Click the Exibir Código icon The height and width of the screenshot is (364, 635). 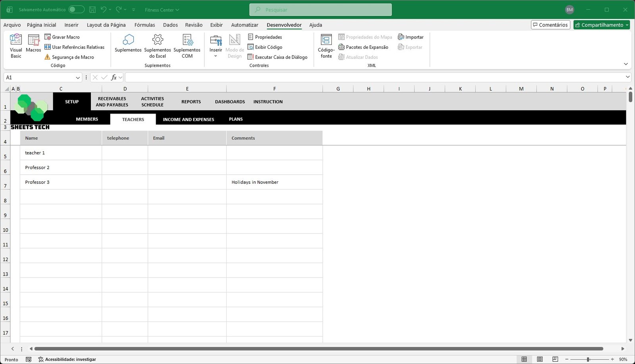(x=250, y=47)
